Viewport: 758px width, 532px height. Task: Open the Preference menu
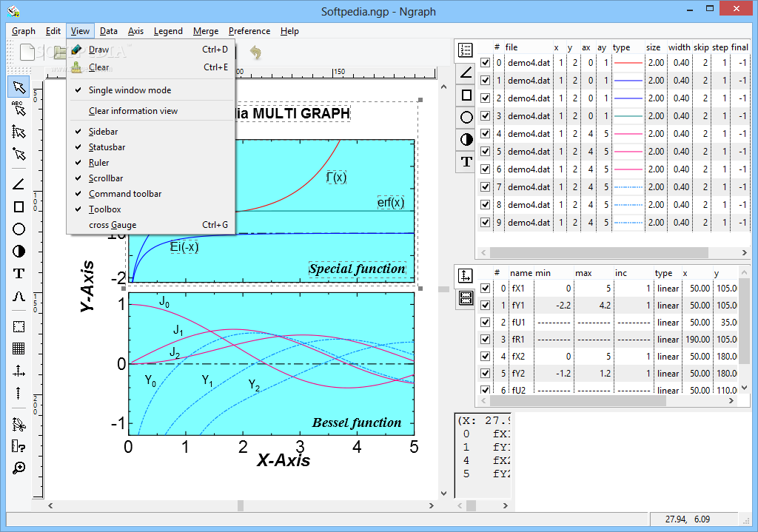click(x=249, y=31)
